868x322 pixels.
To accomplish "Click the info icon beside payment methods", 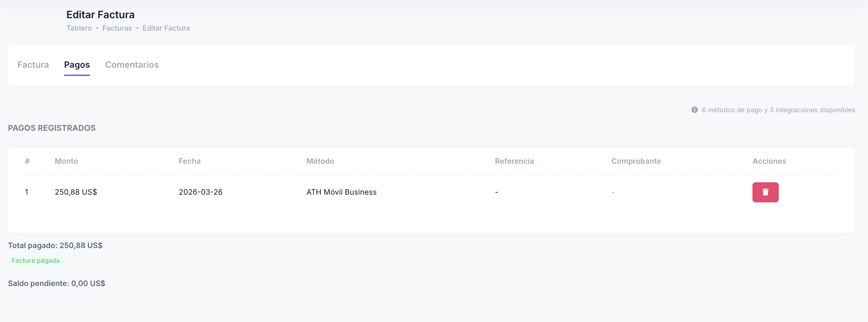I will click(x=694, y=110).
